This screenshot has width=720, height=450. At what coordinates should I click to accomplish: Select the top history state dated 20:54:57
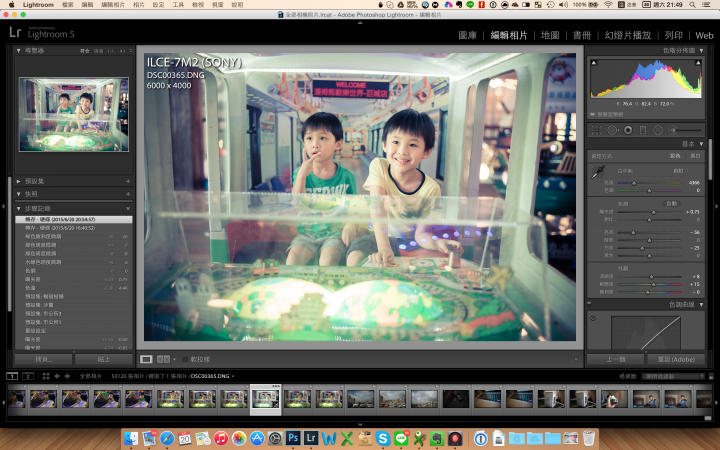click(73, 219)
